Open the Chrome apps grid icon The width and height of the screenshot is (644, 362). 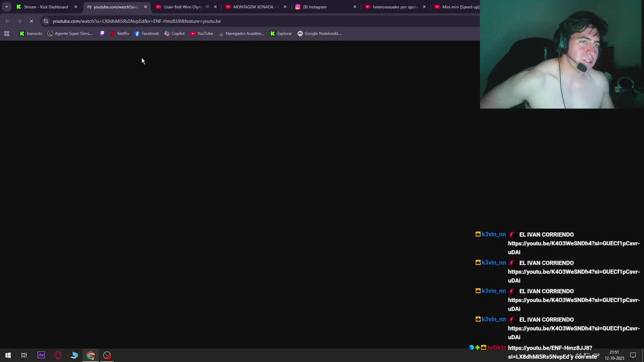pos(7,34)
